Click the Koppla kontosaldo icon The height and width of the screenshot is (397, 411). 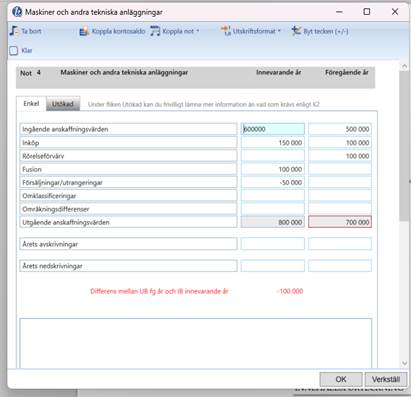coord(84,31)
